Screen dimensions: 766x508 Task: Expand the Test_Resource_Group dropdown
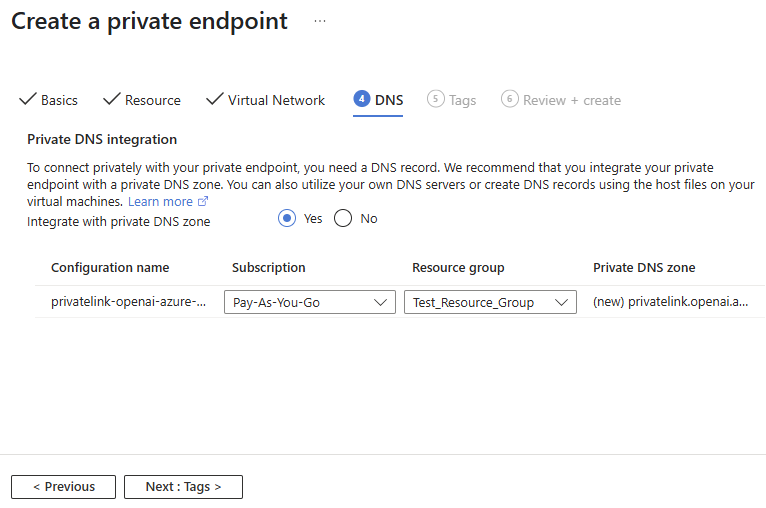490,302
